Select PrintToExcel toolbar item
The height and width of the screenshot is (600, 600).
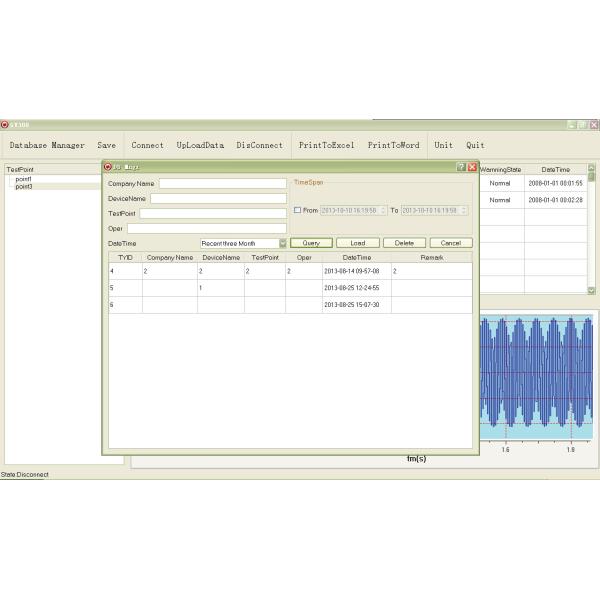[x=326, y=145]
